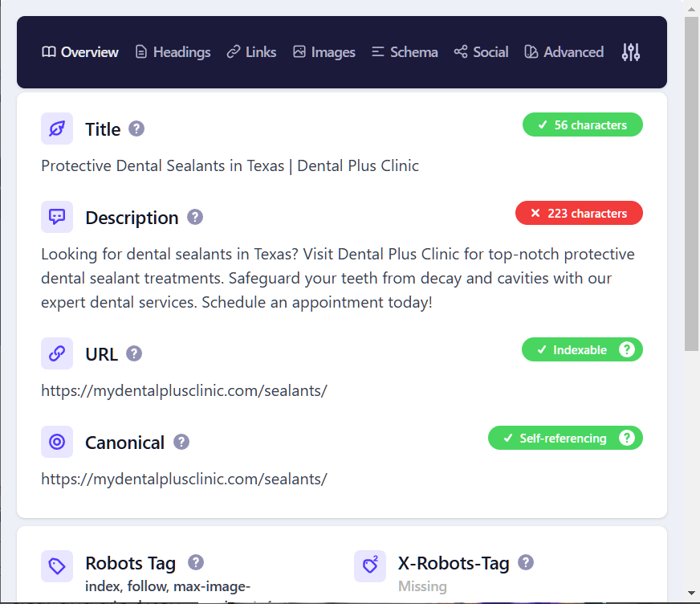Open the sealants page URL link
This screenshot has width=700, height=604.
tap(183, 390)
